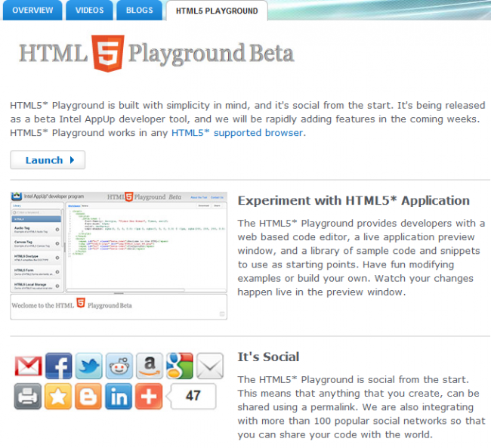This screenshot has height=448, width=491.
Task: Select the HTML5 Playground tab
Action: (x=217, y=11)
